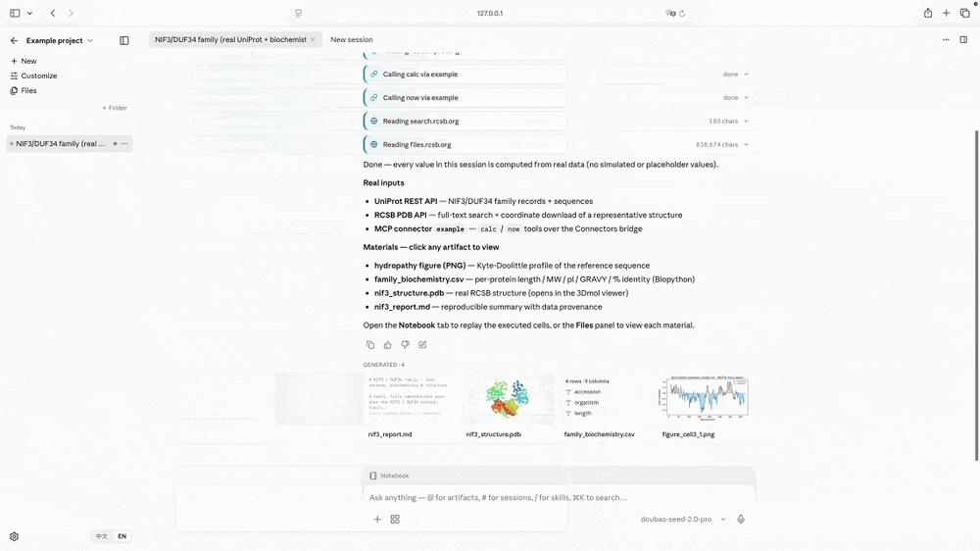Open session options dots for NIF3/DUF34
Screen dimensions: 980x551
(124, 144)
